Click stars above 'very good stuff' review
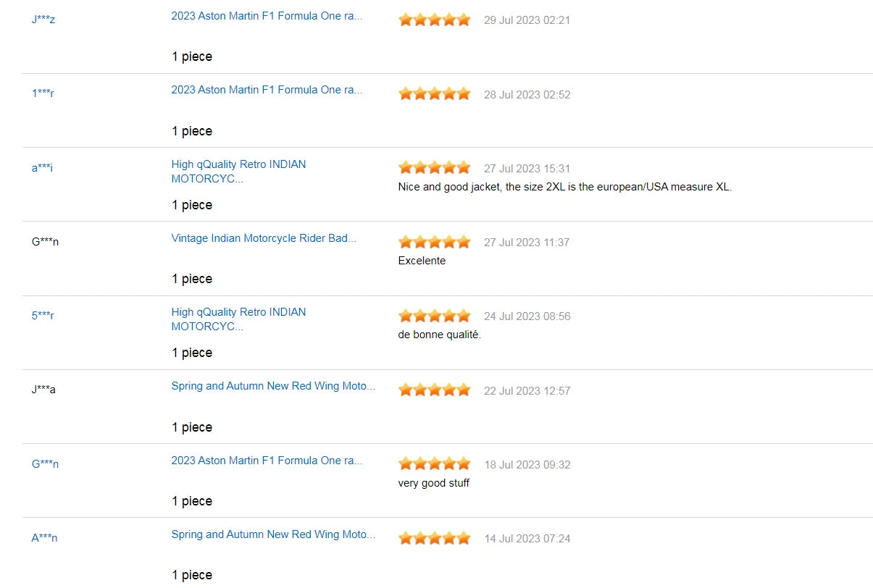This screenshot has width=873, height=588. [434, 464]
